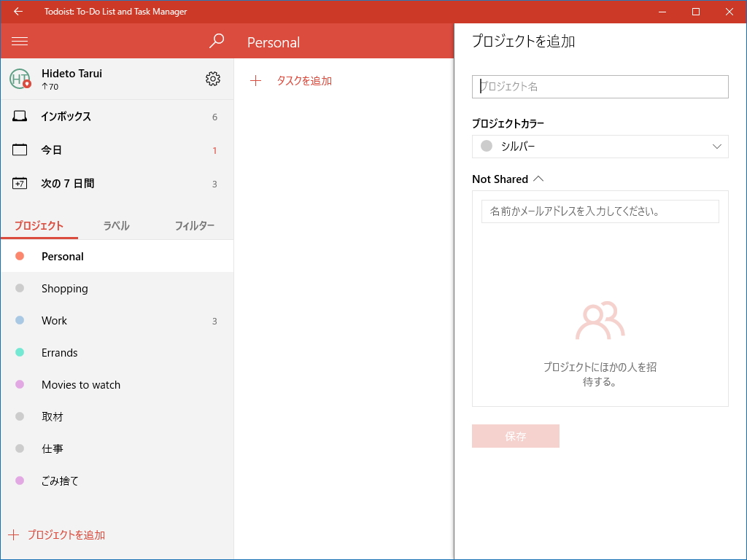Viewport: 747px width, 560px height.
Task: Click the プロジェクト名 input field
Action: (x=600, y=87)
